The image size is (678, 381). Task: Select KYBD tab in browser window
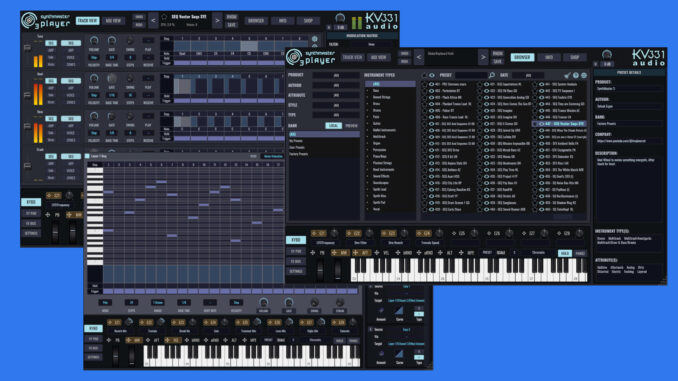pyautogui.click(x=296, y=240)
